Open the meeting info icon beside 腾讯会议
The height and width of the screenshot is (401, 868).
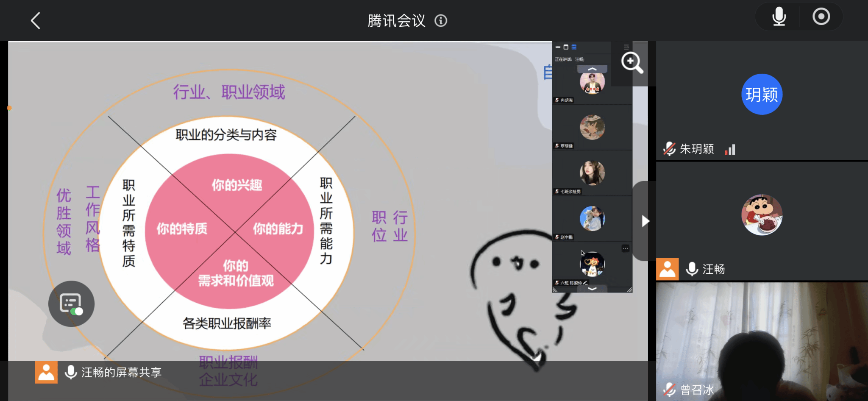tap(441, 21)
